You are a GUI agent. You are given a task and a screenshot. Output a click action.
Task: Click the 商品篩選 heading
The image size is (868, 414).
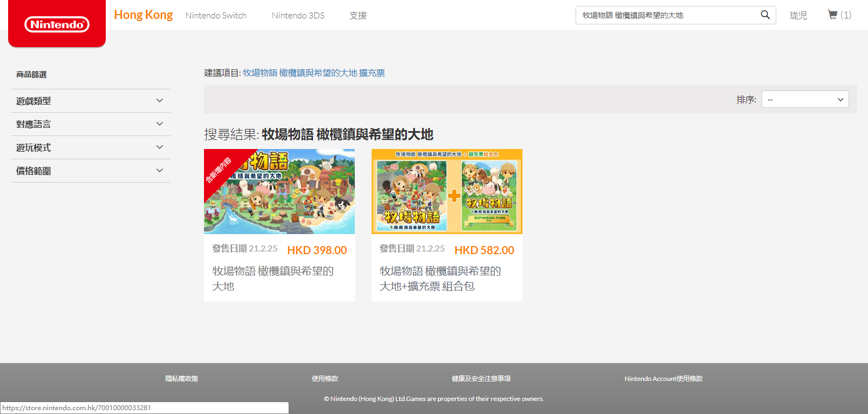click(31, 74)
